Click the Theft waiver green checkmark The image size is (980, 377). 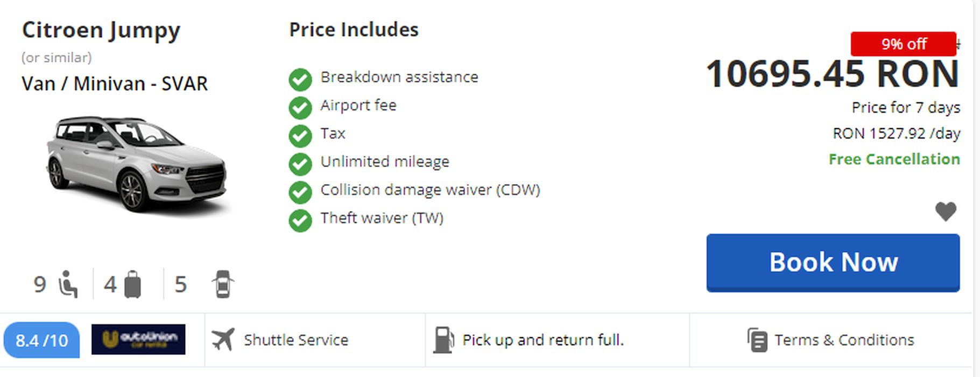[x=300, y=220]
